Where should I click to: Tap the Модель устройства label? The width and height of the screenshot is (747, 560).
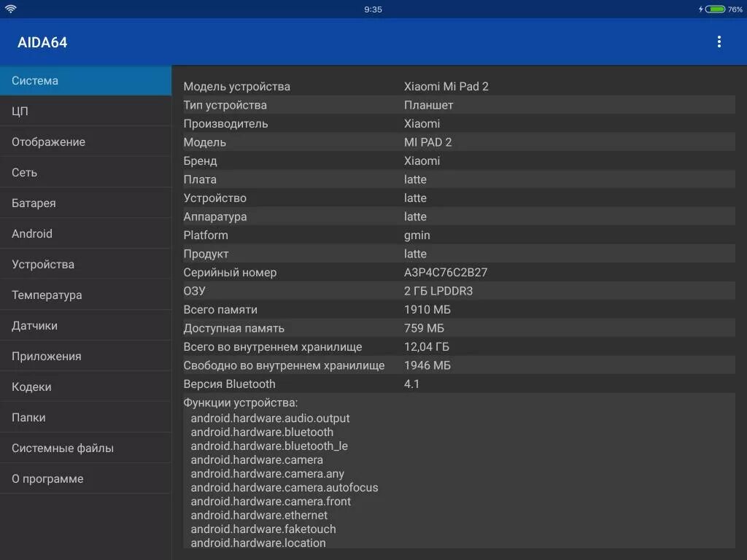point(237,87)
